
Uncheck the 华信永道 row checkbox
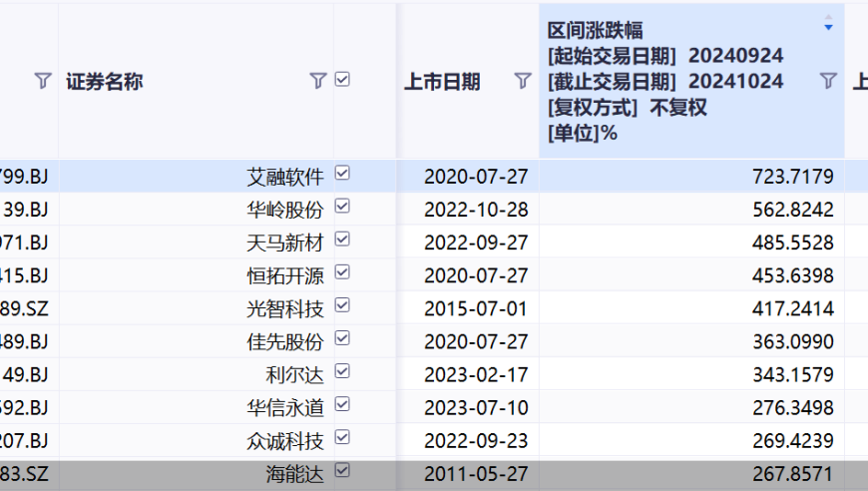click(342, 404)
